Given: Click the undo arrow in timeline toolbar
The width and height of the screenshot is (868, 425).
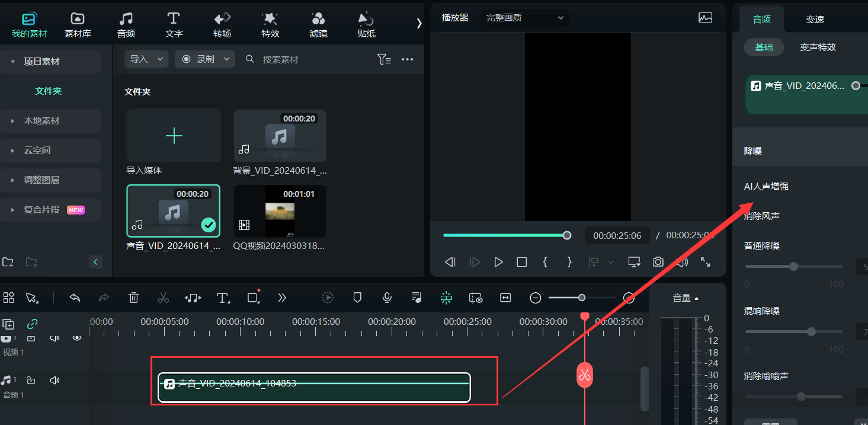Looking at the screenshot, I should (75, 298).
